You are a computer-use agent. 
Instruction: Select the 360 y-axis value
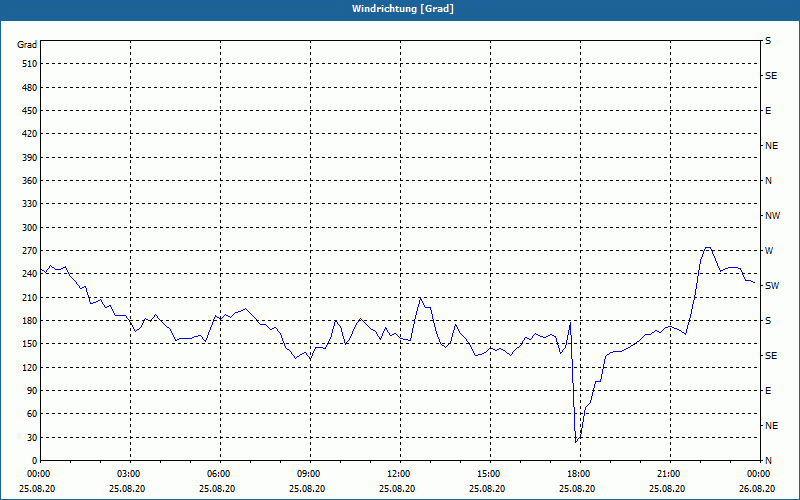coord(30,181)
